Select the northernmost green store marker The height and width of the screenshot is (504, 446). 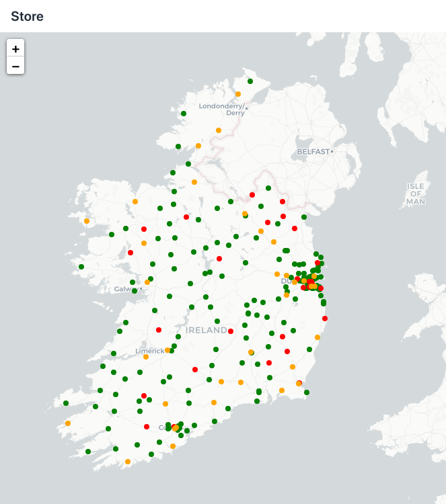pyautogui.click(x=250, y=81)
